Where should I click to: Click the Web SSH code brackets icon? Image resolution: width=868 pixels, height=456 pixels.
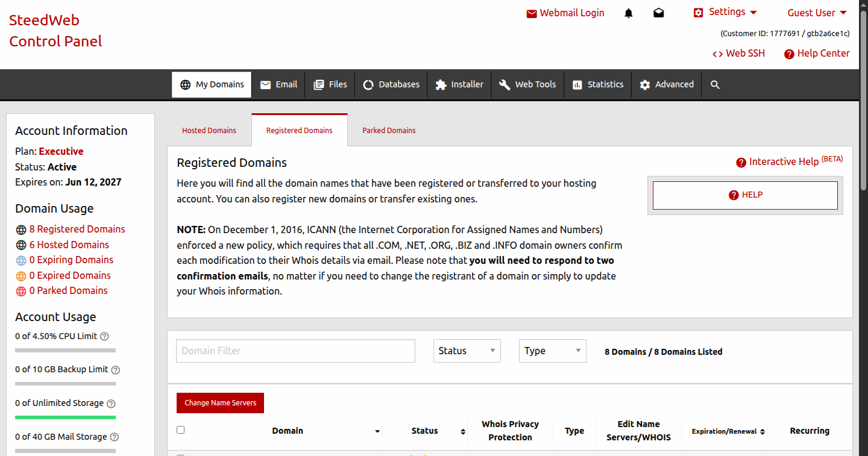[717, 54]
